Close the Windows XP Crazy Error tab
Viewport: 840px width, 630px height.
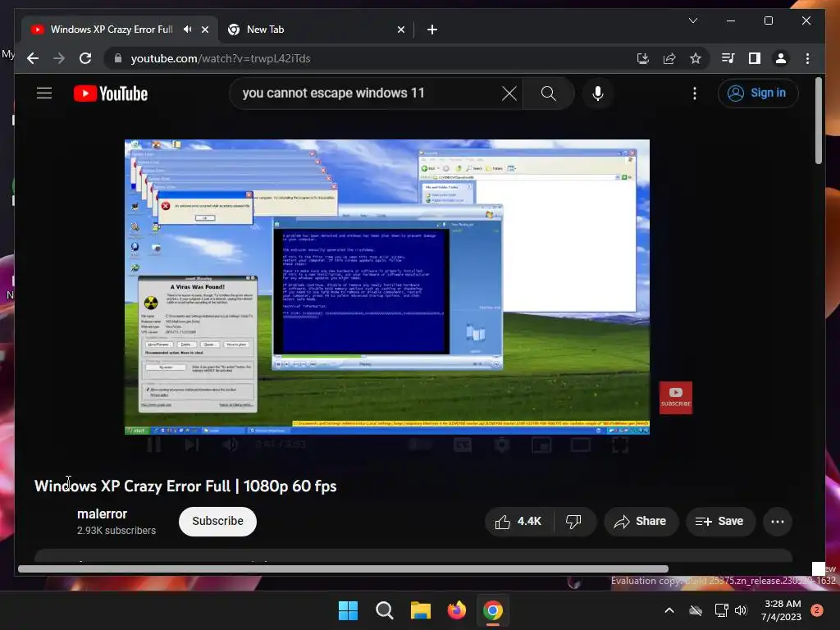click(204, 30)
